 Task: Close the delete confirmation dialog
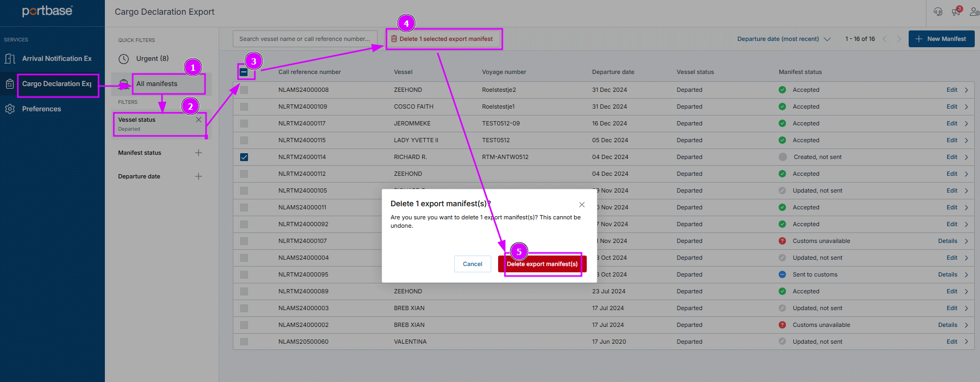[x=581, y=205]
